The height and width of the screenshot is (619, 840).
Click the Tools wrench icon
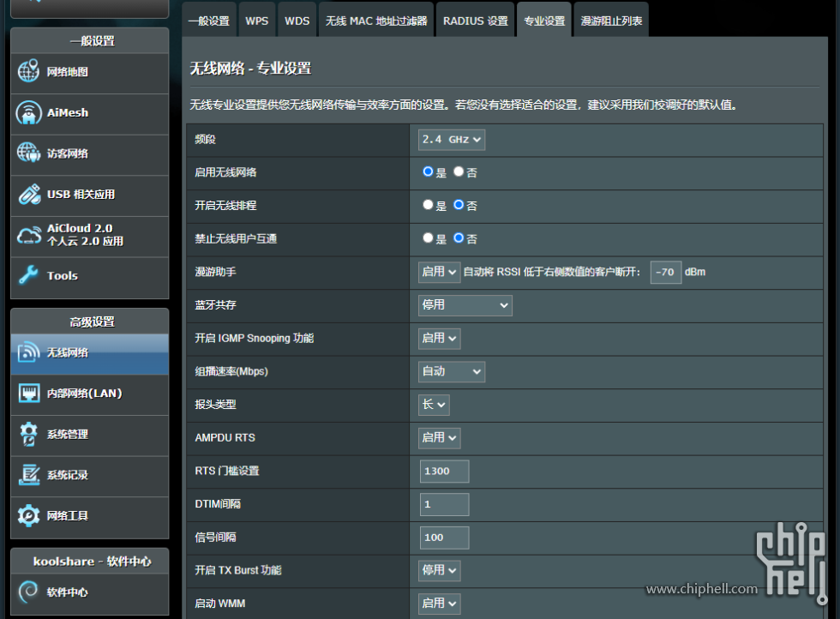pos(28,275)
